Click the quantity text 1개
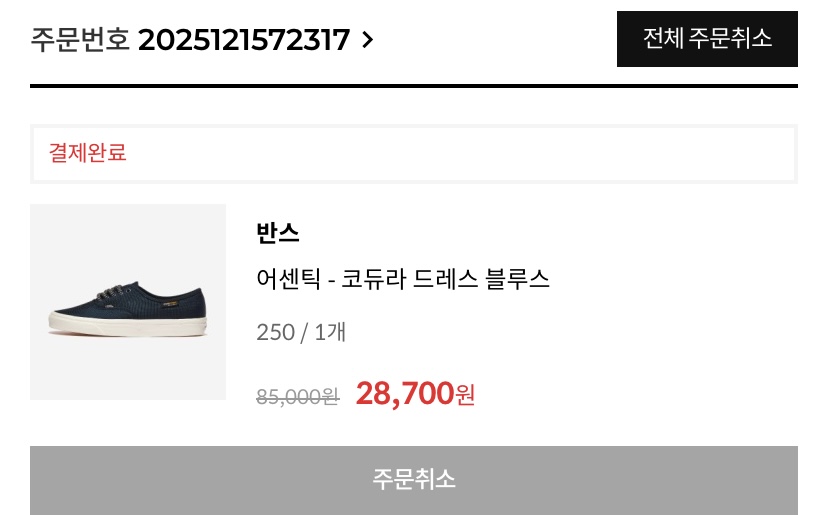 click(x=330, y=332)
